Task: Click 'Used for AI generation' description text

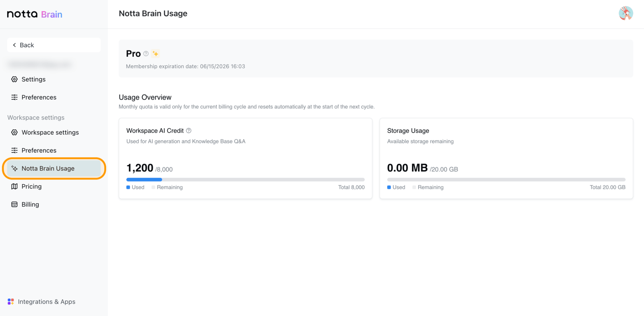Action: pyautogui.click(x=186, y=141)
